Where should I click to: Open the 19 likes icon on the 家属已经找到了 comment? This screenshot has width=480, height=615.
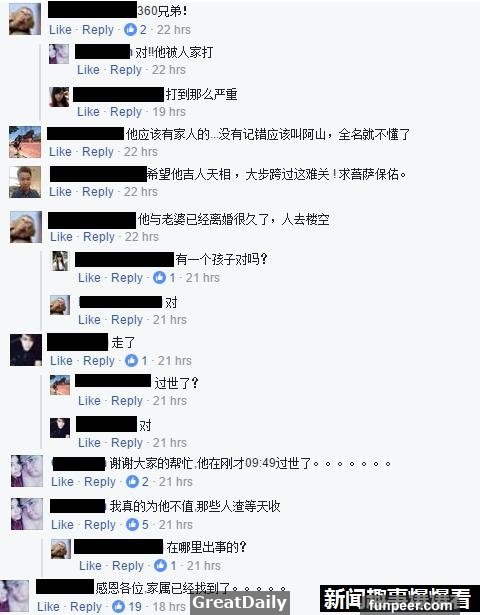(x=118, y=606)
